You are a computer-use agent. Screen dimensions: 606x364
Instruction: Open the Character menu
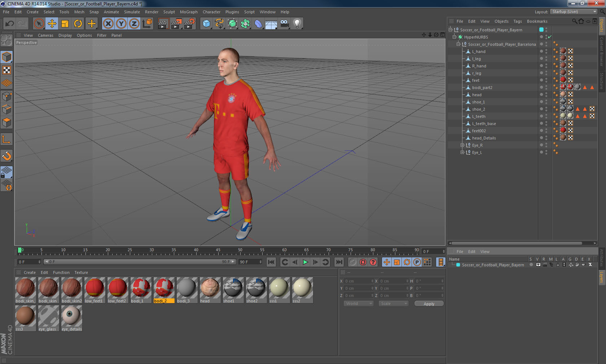(x=211, y=12)
